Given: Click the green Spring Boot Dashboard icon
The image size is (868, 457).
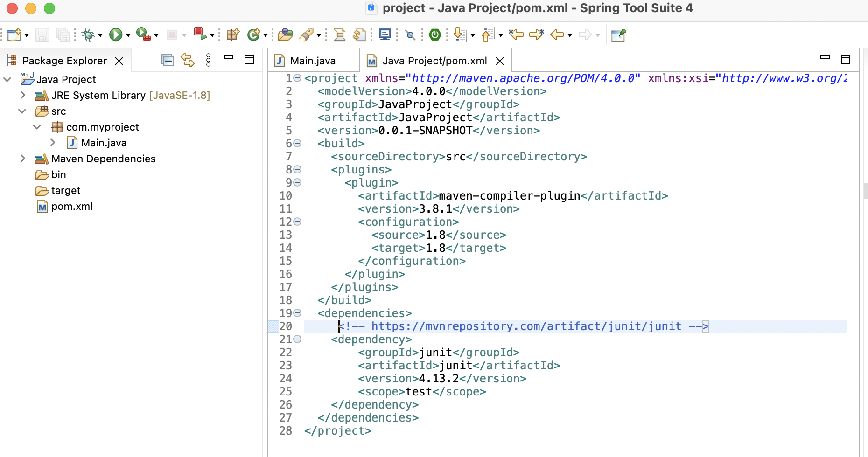Looking at the screenshot, I should click(435, 35).
